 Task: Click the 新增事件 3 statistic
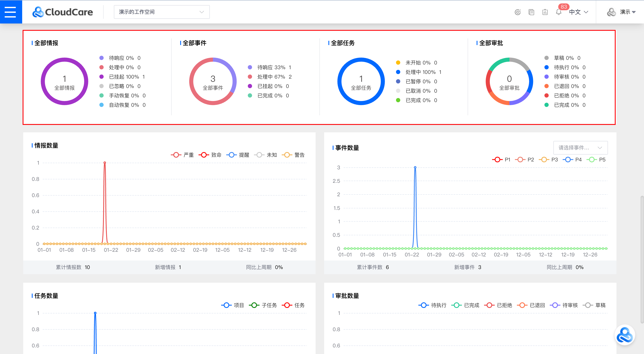point(468,267)
